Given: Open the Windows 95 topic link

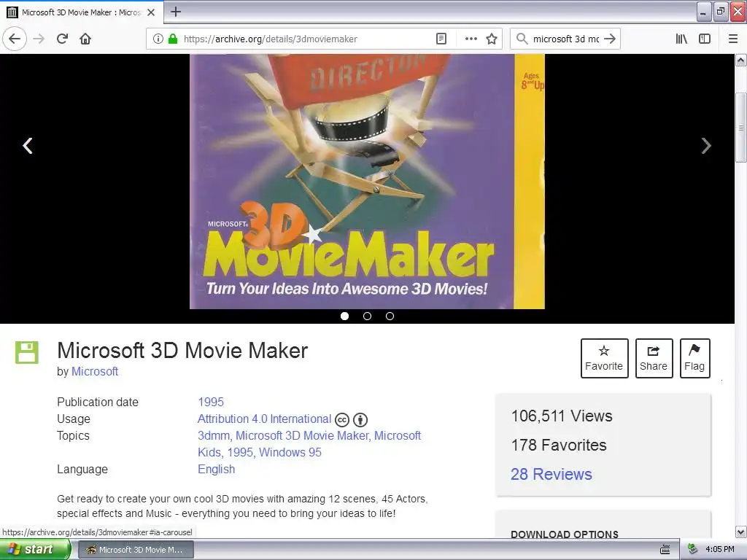Looking at the screenshot, I should click(290, 452).
